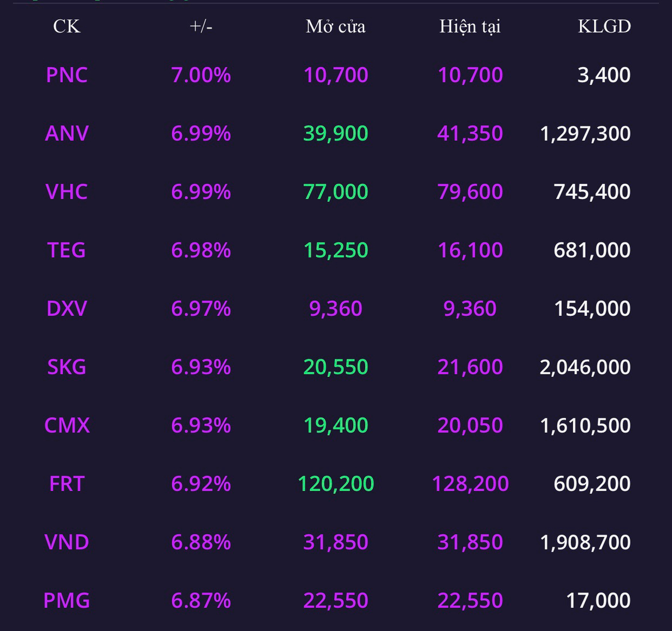Sort by the Hiện tại column header
Screen dimensions: 672x631
(x=470, y=27)
